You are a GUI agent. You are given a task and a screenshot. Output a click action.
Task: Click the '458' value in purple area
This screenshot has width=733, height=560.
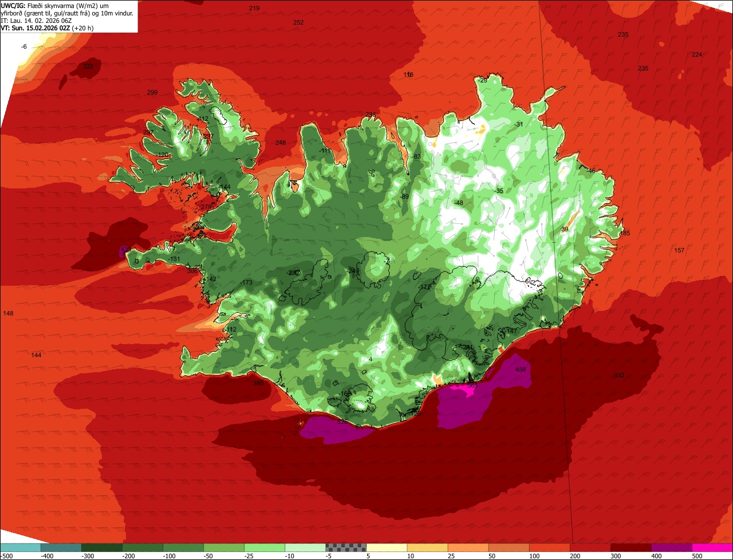click(521, 370)
